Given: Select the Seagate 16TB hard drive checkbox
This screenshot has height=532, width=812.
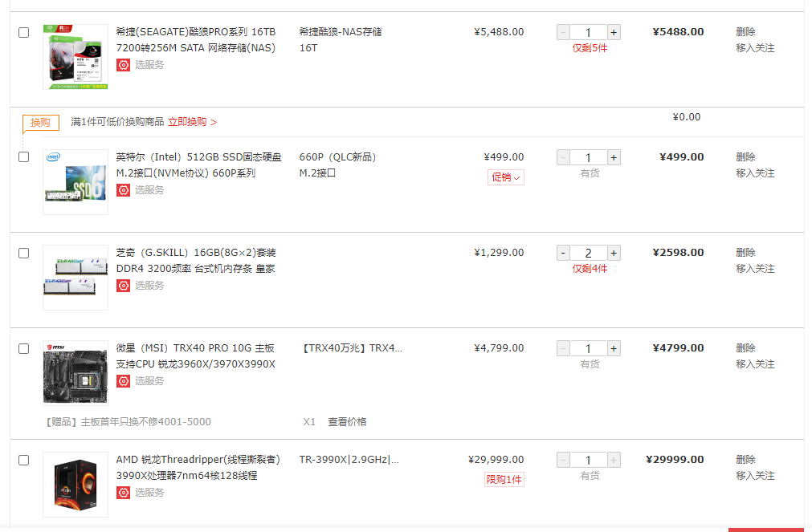Looking at the screenshot, I should click(24, 32).
